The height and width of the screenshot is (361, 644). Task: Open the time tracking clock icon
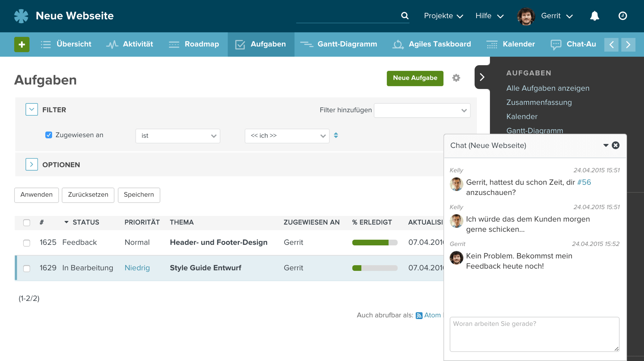click(x=623, y=16)
